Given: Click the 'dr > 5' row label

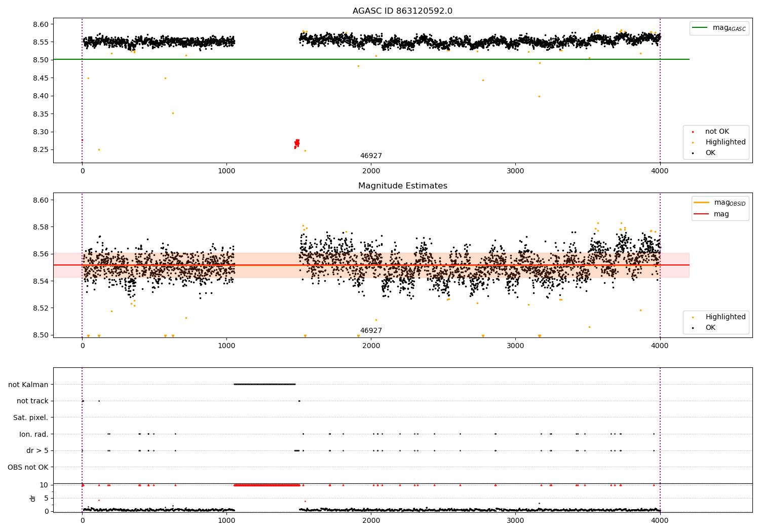Looking at the screenshot, I should 37,450.
